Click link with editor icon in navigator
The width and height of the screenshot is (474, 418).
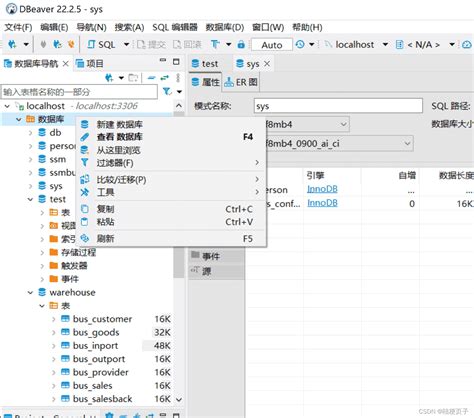click(165, 78)
